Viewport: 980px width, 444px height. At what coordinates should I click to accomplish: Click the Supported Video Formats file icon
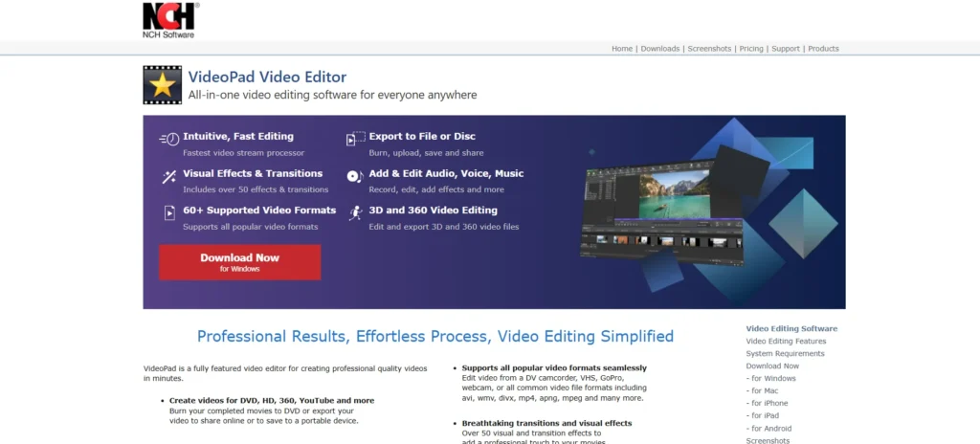click(x=169, y=212)
